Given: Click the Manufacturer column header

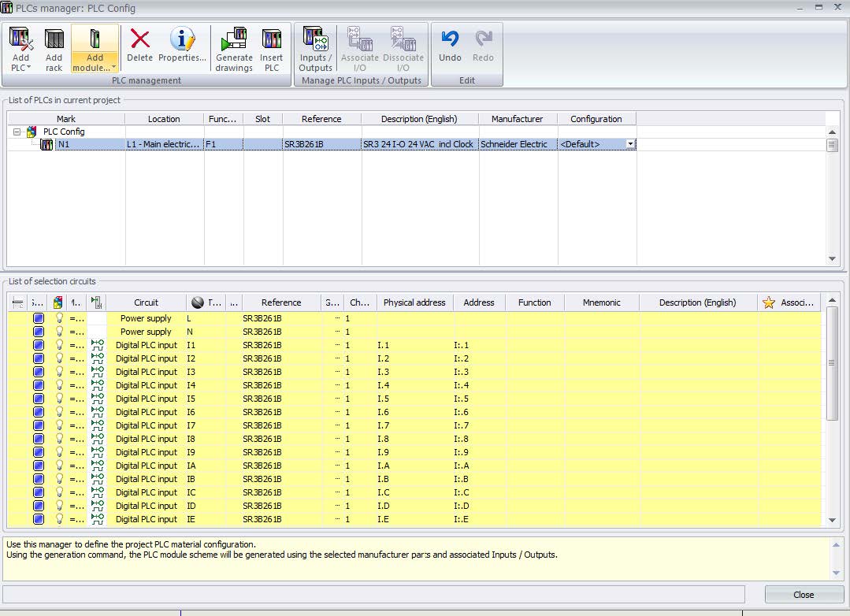Looking at the screenshot, I should pyautogui.click(x=517, y=117).
